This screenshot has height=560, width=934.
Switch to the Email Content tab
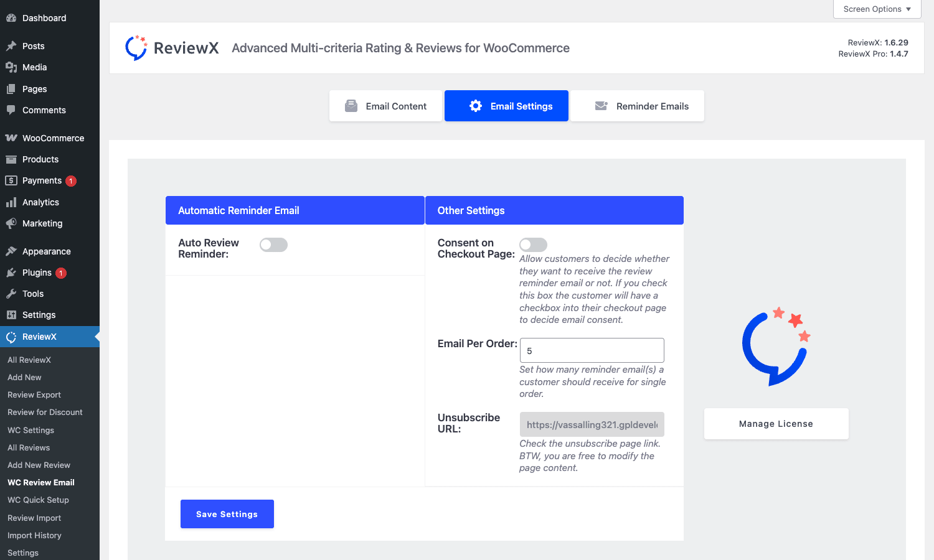point(385,106)
